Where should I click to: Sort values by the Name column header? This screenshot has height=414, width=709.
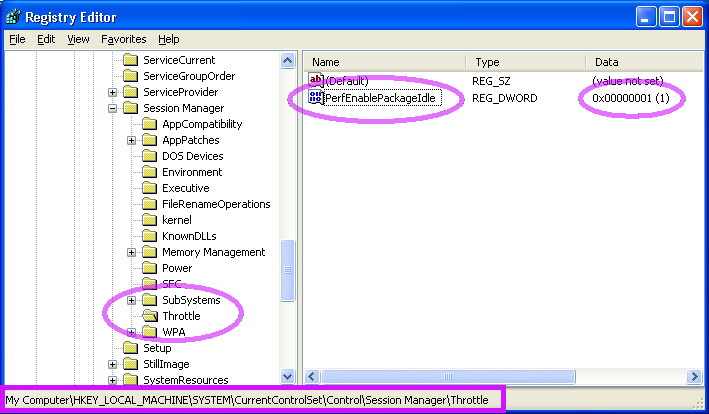coord(385,62)
